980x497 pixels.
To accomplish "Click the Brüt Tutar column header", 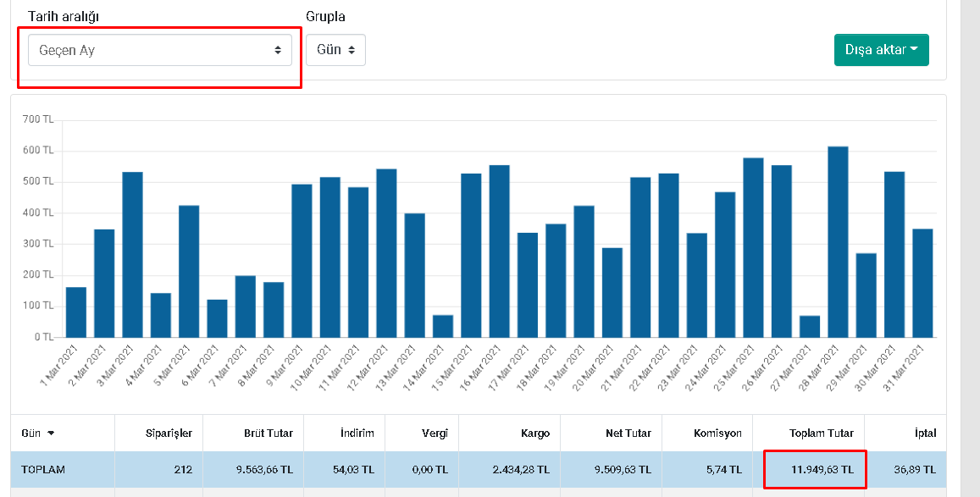I will (x=269, y=433).
